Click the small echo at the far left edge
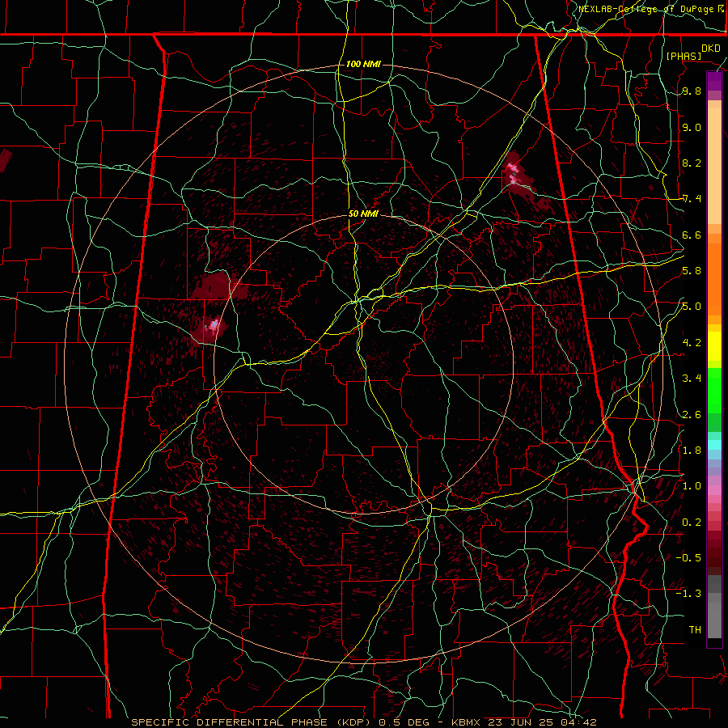This screenshot has height=728, width=728. tap(5, 159)
